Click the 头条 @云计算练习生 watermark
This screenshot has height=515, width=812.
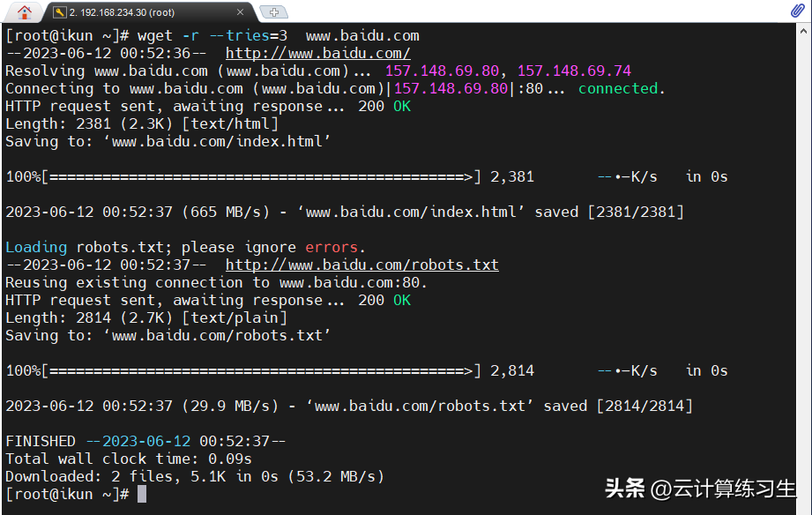pos(700,489)
